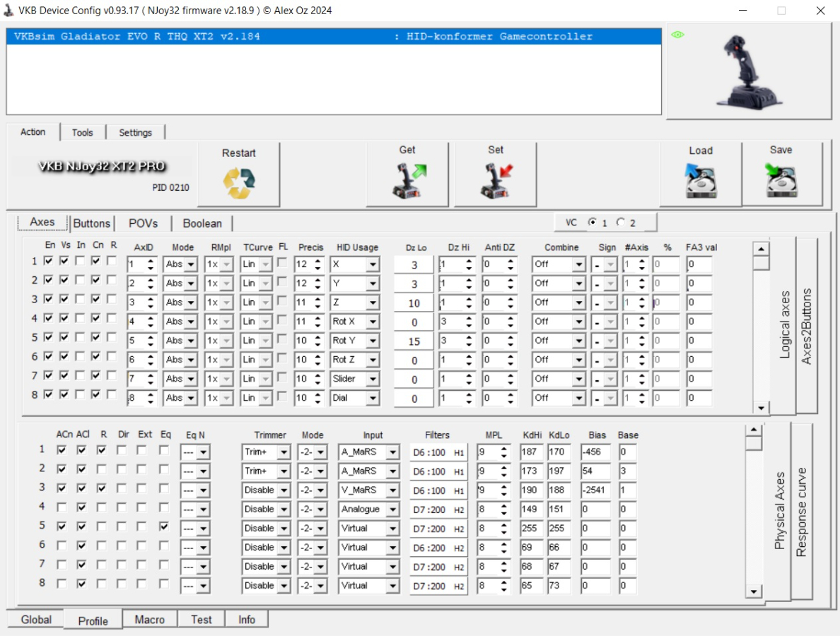Open the Info bottom tab

pyautogui.click(x=247, y=620)
